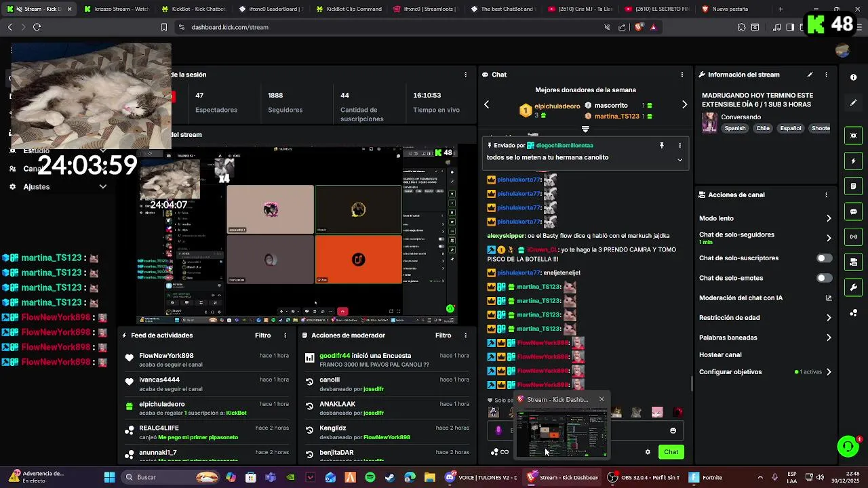The image size is (868, 488).
Task: Click FlowNewYork898 in activity feed
Action: point(166,356)
